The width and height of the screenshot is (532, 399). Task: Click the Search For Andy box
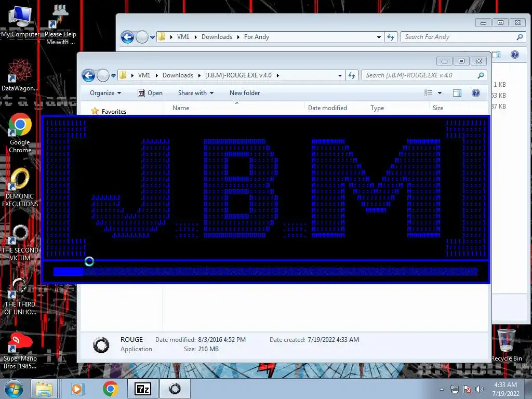463,37
